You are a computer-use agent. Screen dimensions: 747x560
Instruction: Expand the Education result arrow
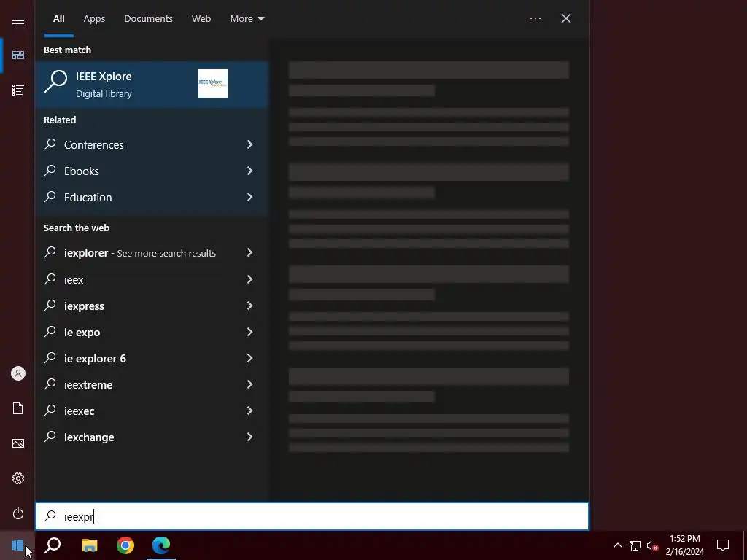tap(249, 197)
